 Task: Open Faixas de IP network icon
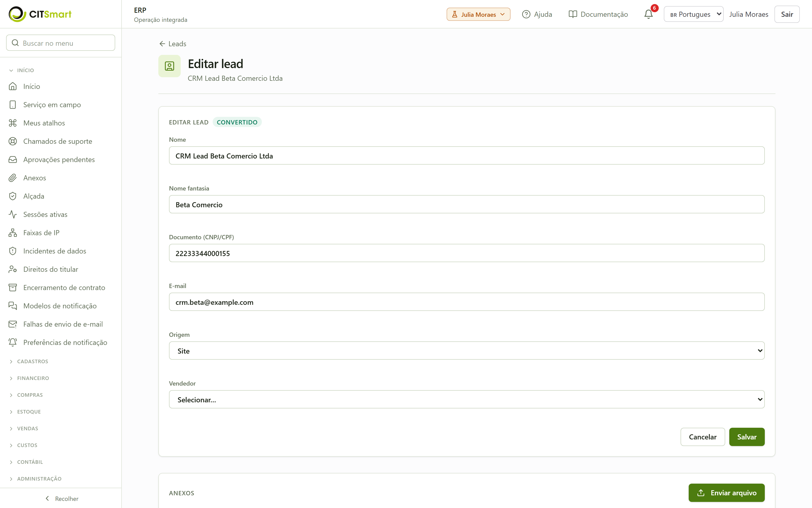(13, 233)
